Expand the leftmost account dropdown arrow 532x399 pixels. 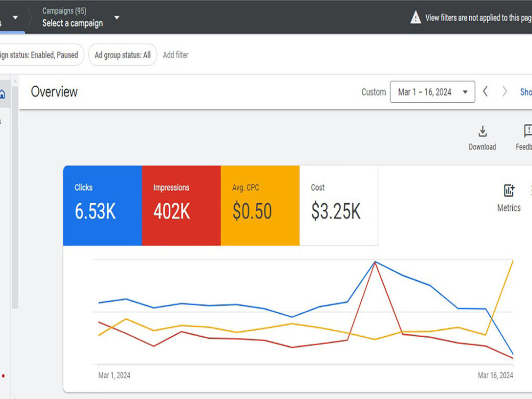coord(15,18)
